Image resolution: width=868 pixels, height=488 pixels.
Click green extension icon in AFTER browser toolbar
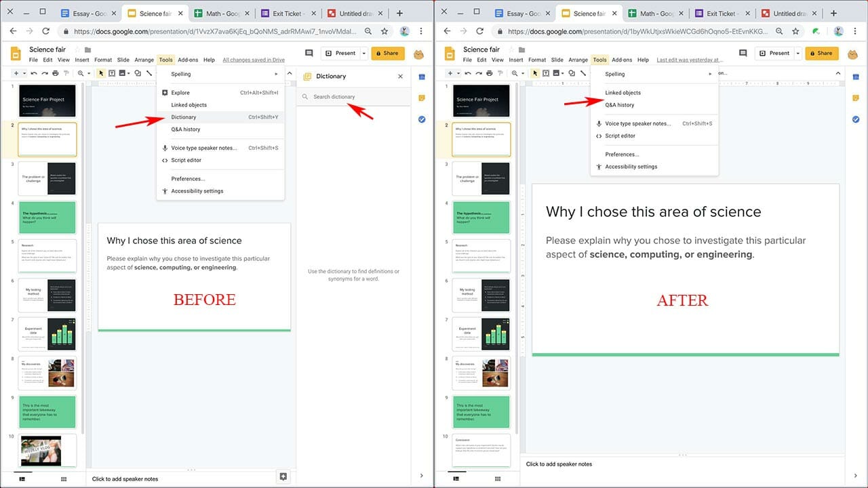(816, 31)
